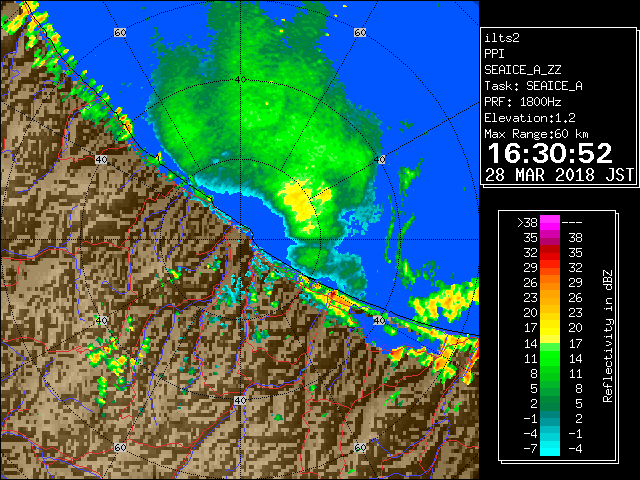Click the "Reflectivity in dBZ" legend title
Viewport: 640px width, 480px height.
(607, 336)
